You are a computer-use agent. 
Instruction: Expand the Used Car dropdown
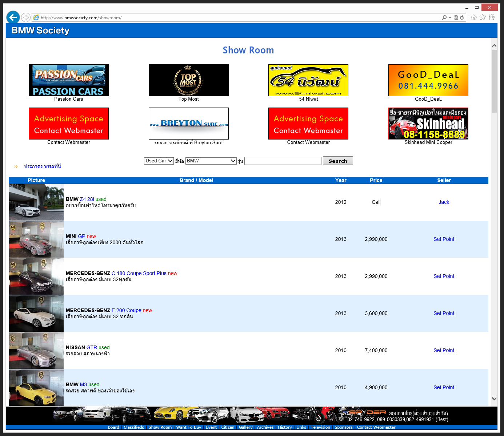point(159,161)
